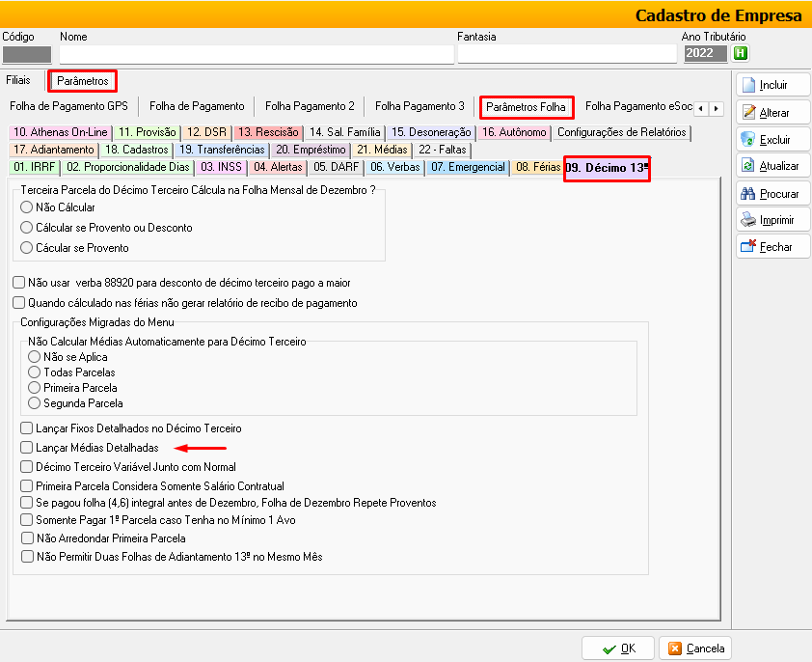Click the Excluir trash icon
This screenshot has height=662, width=812.
click(x=748, y=139)
